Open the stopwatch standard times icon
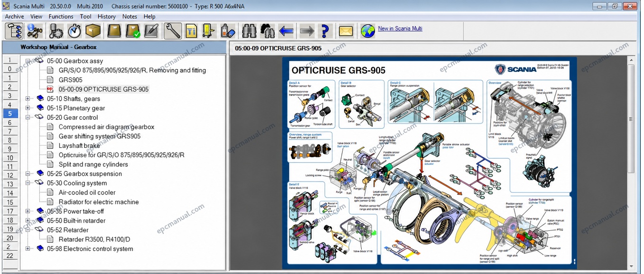The height and width of the screenshot is (274, 644). tap(75, 31)
